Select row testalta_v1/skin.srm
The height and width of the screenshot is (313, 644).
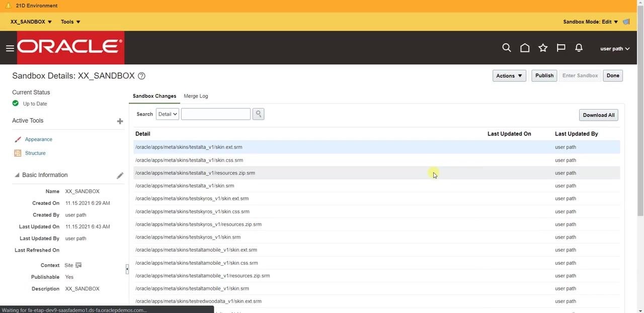click(x=377, y=186)
